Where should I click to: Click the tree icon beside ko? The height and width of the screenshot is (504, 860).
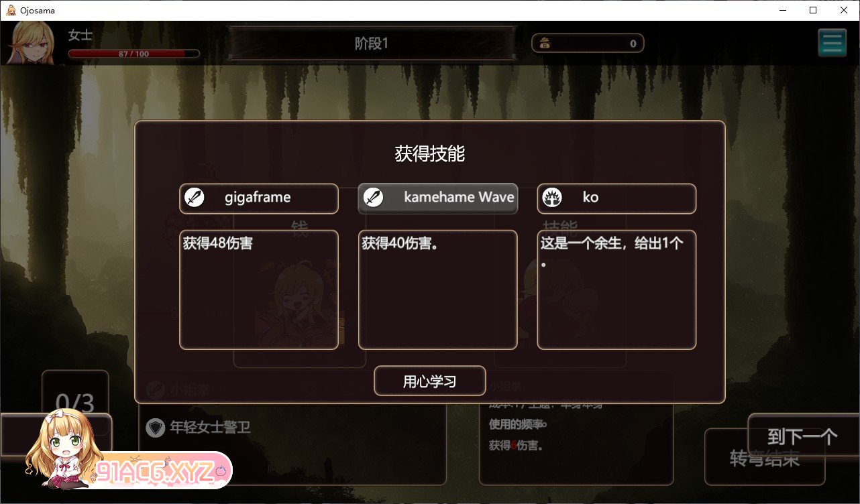click(552, 198)
